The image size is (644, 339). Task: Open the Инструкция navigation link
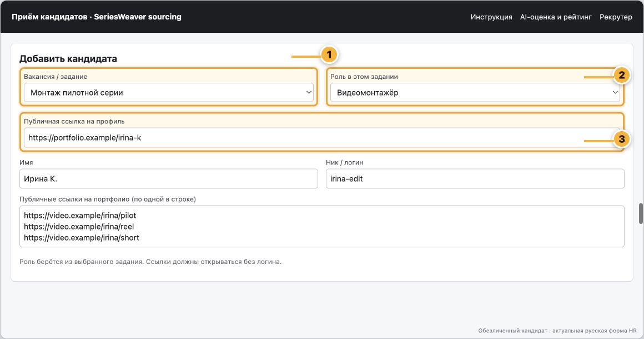coord(491,17)
